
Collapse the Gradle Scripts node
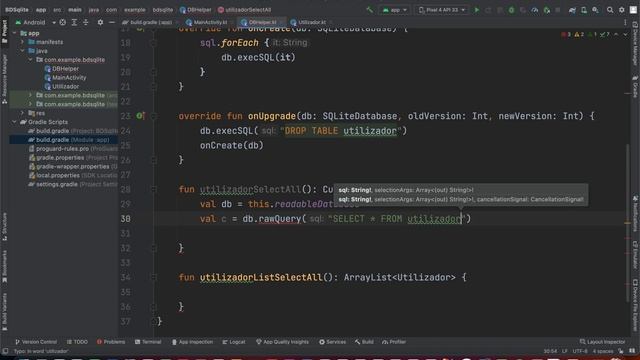pos(15,122)
